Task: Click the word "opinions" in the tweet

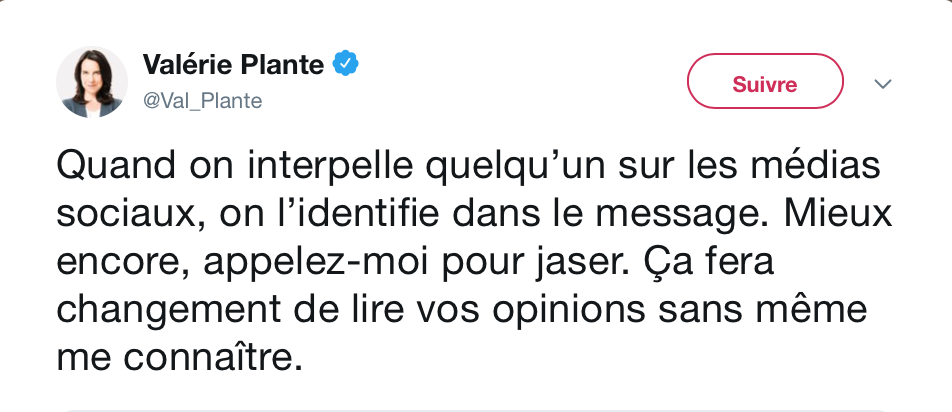Action: 568,311
